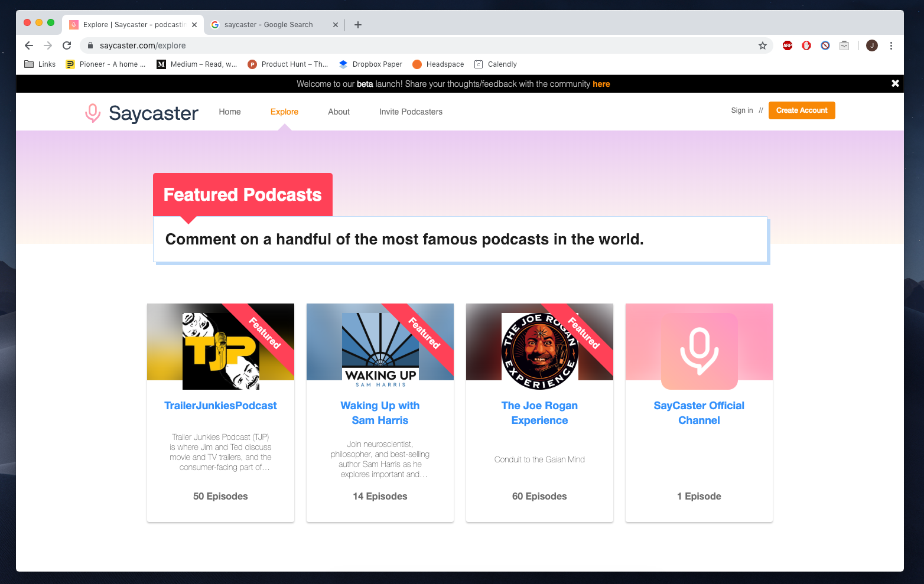This screenshot has height=584, width=924.
Task: Click the red shield extension icon
Action: [x=806, y=45]
